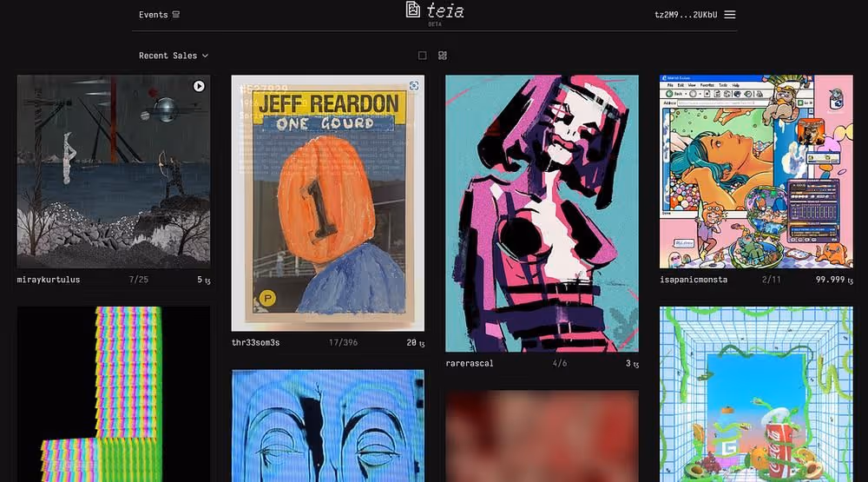
Task: Visit artist miraykurtulus profile
Action: point(48,280)
